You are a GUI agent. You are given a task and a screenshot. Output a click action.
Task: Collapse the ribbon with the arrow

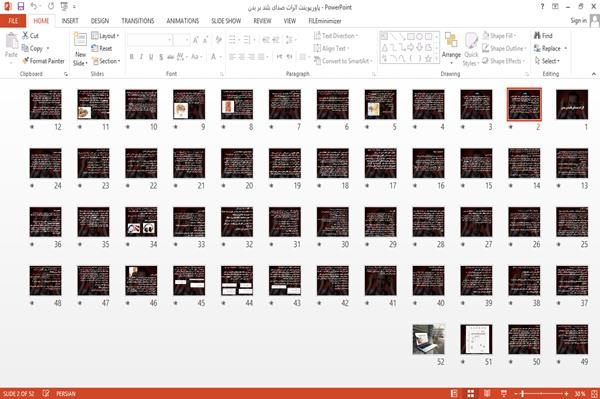[x=594, y=73]
